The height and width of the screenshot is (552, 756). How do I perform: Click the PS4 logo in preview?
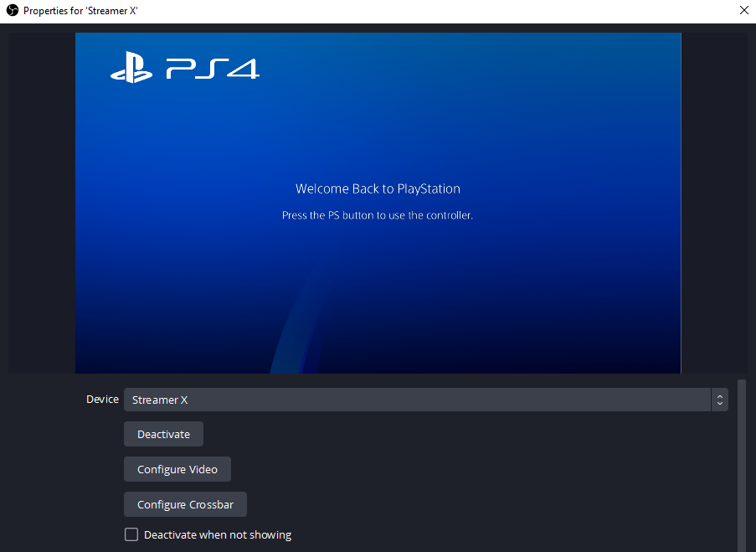pos(185,68)
